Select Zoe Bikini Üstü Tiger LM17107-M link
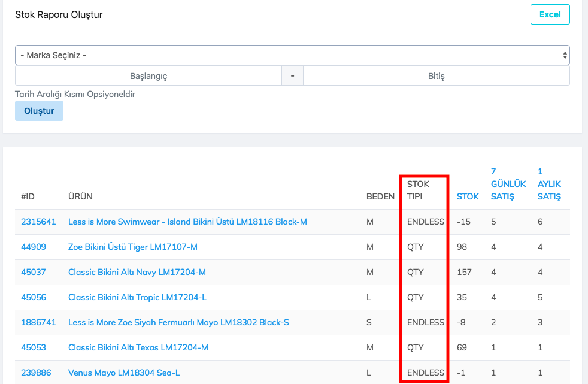Image resolution: width=588 pixels, height=384 pixels. tap(133, 247)
